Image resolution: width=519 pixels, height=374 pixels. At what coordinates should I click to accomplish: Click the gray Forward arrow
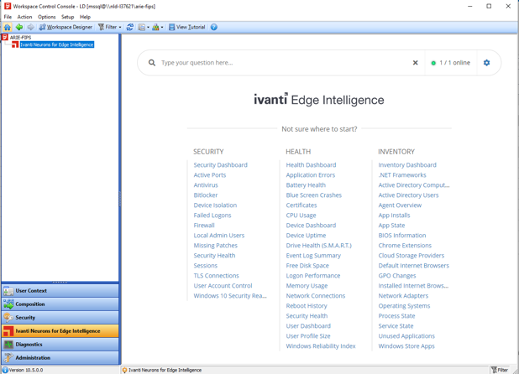pos(30,27)
